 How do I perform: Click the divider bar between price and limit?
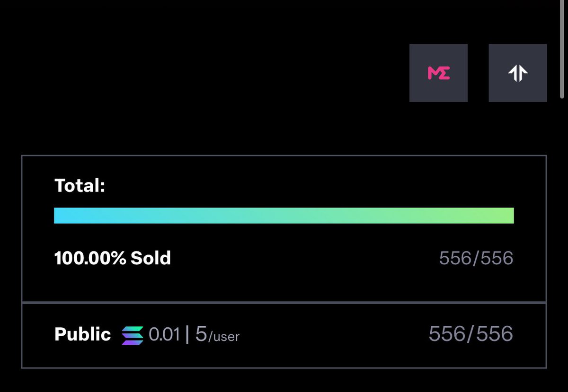187,335
